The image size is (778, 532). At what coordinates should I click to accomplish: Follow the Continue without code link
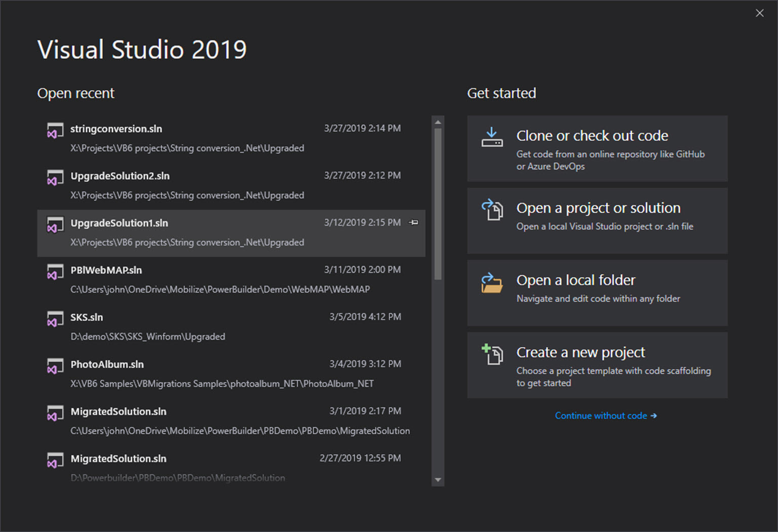click(x=606, y=415)
